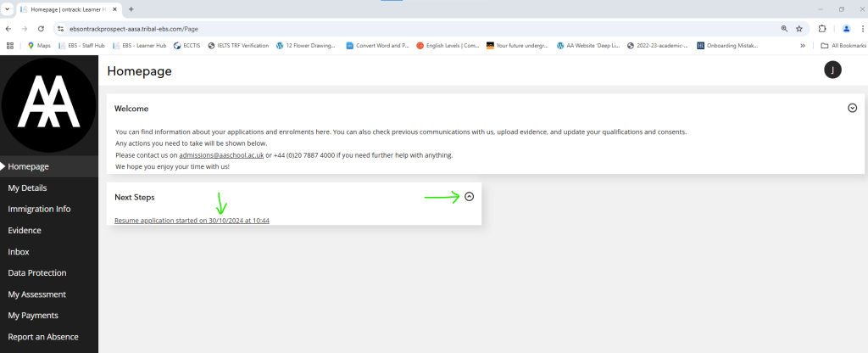
Task: Open Immigration Info in sidebar
Action: tap(39, 209)
